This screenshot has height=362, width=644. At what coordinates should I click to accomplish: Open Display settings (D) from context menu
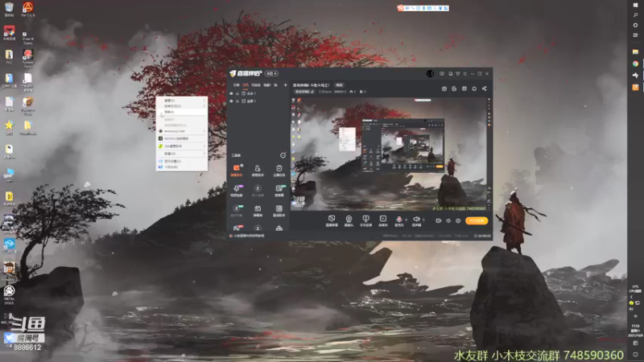pos(182,162)
